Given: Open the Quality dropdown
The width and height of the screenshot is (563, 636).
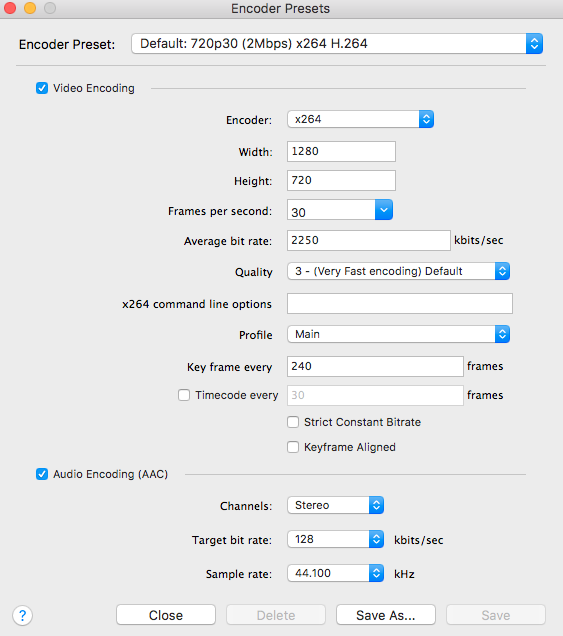Looking at the screenshot, I should (398, 271).
